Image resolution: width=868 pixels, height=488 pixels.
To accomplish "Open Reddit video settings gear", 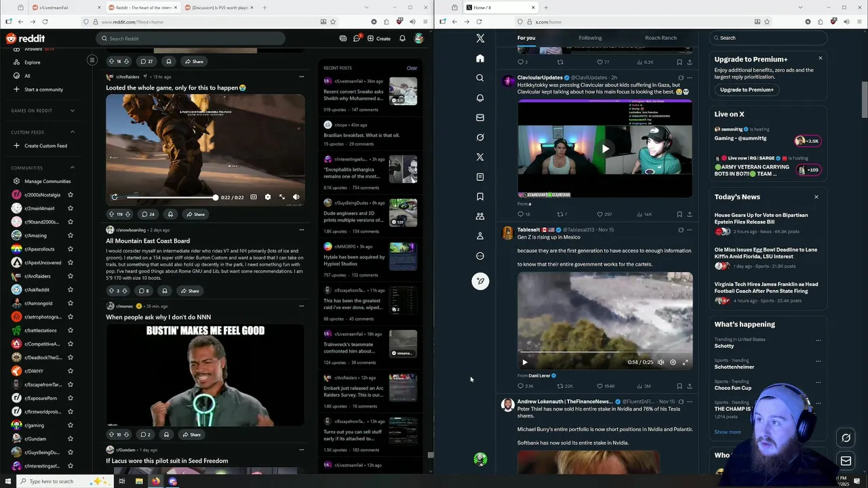I will tap(268, 197).
